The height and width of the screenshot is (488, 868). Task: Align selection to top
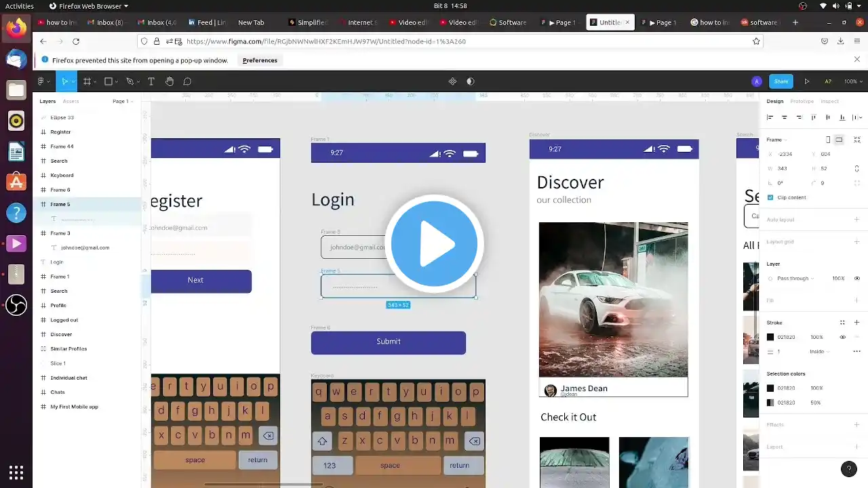pos(814,117)
